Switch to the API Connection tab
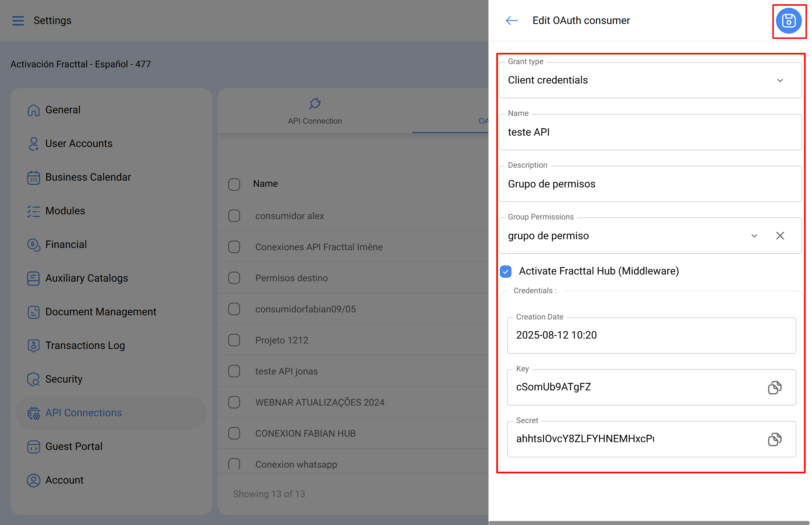Image resolution: width=812 pixels, height=525 pixels. 314,121
